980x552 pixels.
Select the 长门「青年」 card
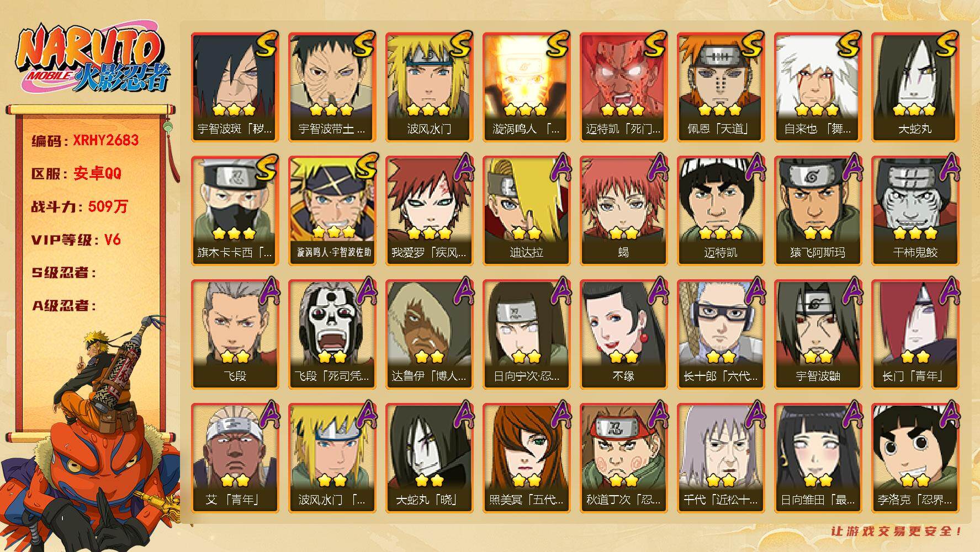[915, 335]
